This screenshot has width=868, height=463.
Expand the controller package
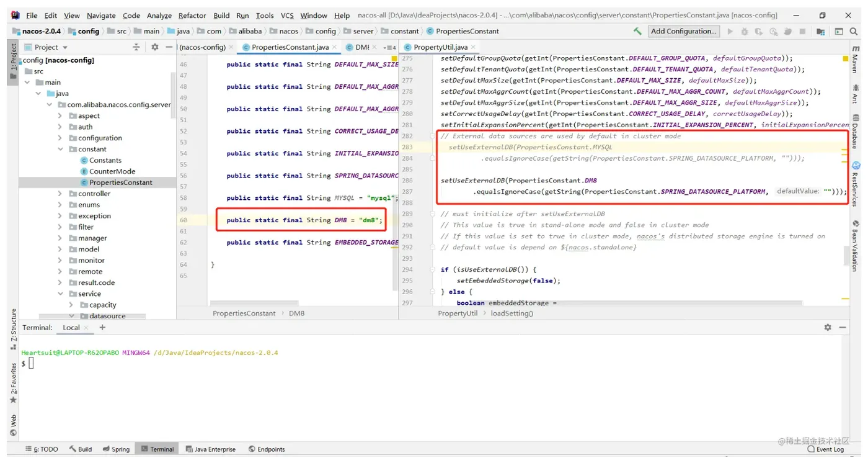pos(61,194)
